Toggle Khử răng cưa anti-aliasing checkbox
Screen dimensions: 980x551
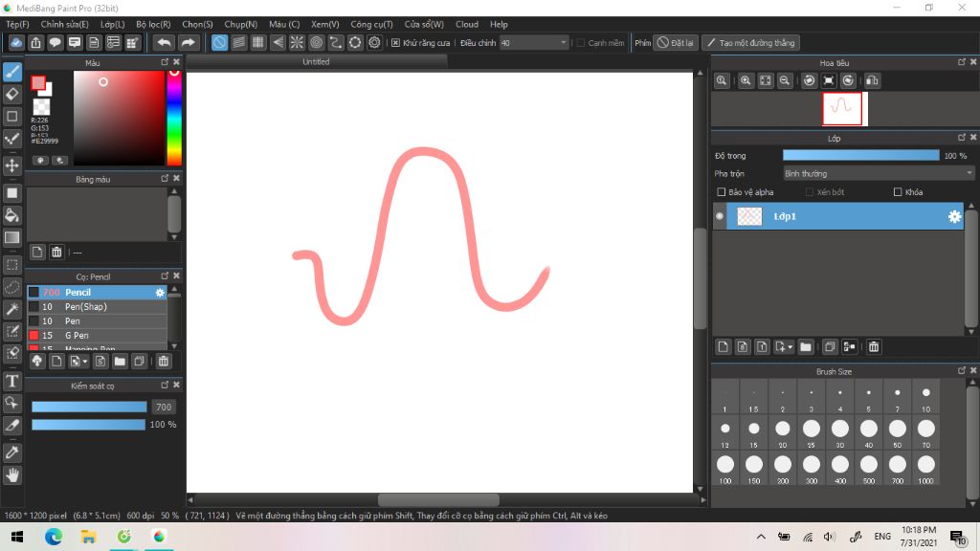point(395,42)
